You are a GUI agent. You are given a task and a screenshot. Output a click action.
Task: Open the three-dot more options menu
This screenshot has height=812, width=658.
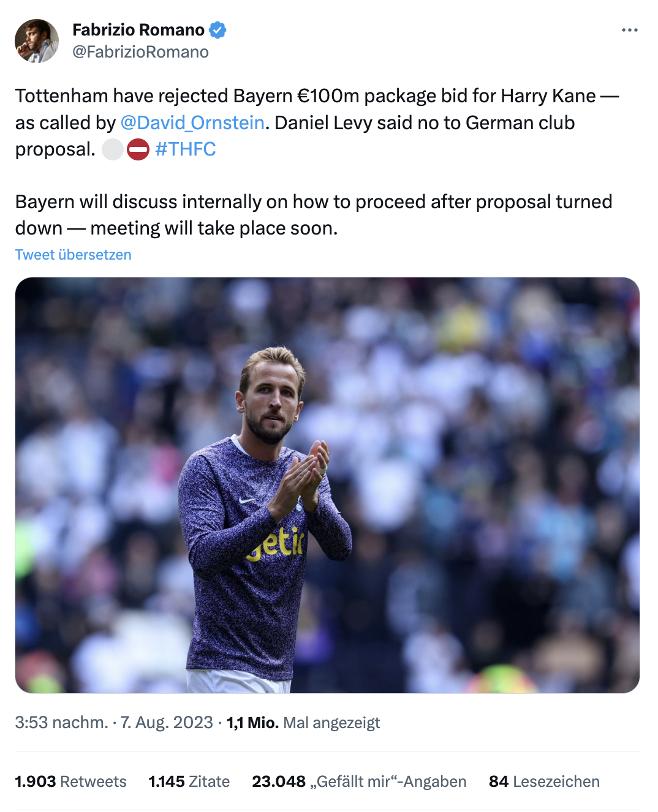[x=629, y=30]
